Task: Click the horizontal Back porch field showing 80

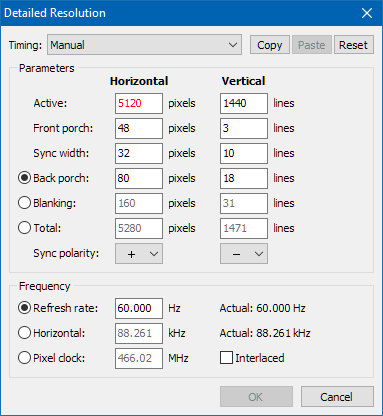Action: (139, 178)
